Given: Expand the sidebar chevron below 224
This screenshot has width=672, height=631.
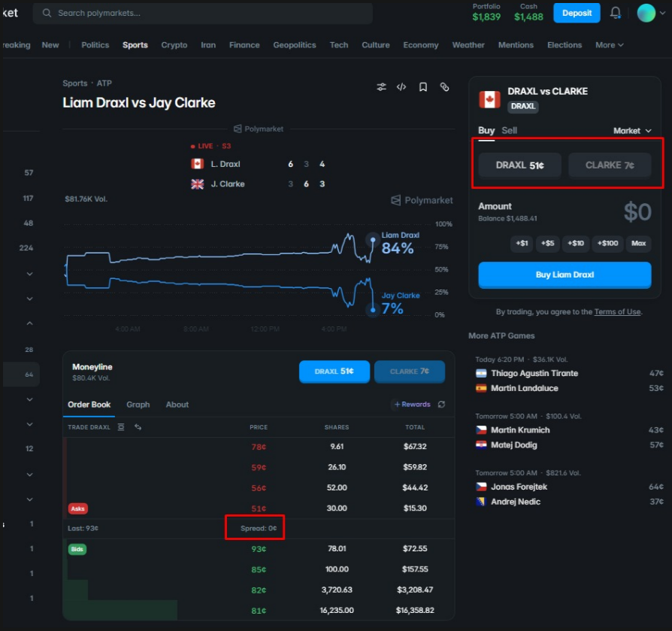Looking at the screenshot, I should [29, 274].
